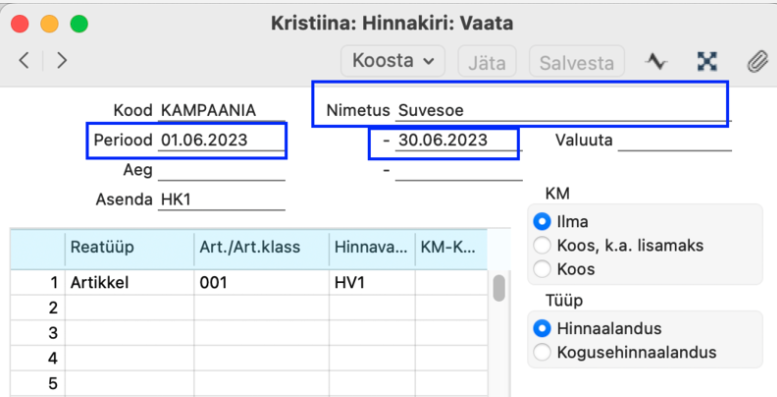The width and height of the screenshot is (777, 397).
Task: Go to the previous record arrow
Action: click(x=24, y=60)
